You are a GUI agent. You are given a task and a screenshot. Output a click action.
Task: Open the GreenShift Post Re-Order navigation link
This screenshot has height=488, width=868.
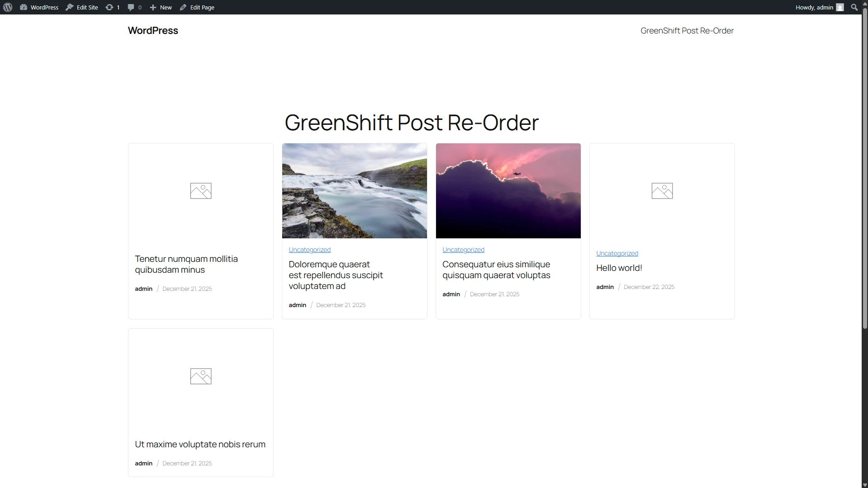pos(687,31)
